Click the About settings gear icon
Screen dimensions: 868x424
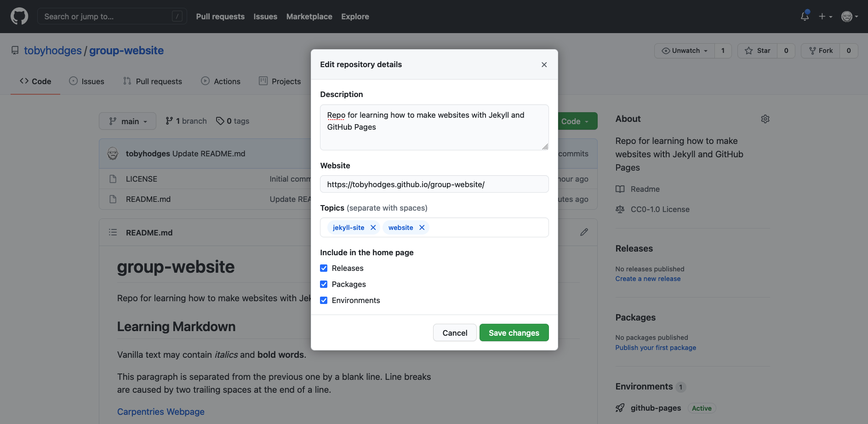[x=765, y=119]
